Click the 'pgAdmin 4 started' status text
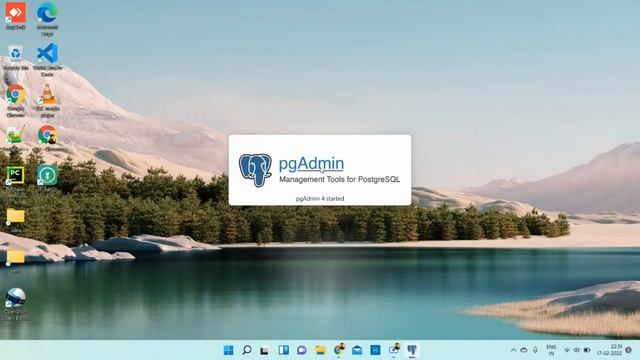 coord(320,199)
